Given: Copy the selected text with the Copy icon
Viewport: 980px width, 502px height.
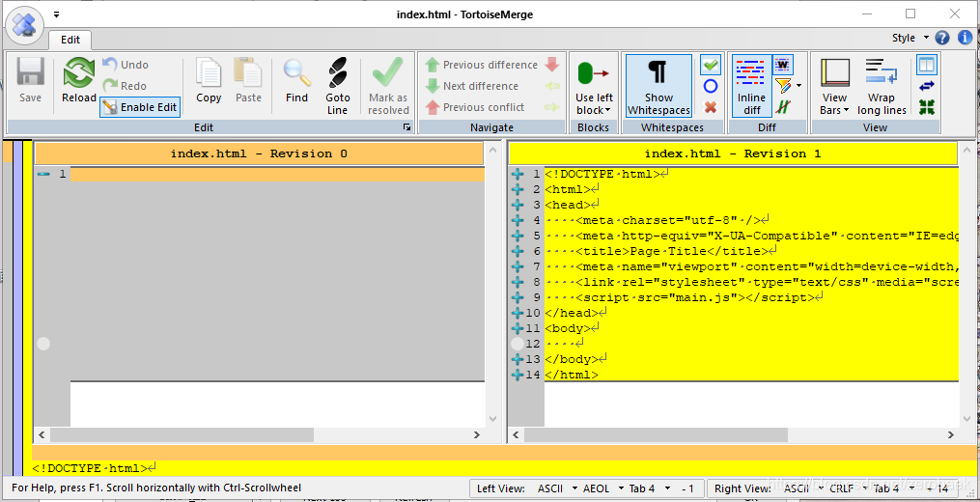Looking at the screenshot, I should pos(209,80).
